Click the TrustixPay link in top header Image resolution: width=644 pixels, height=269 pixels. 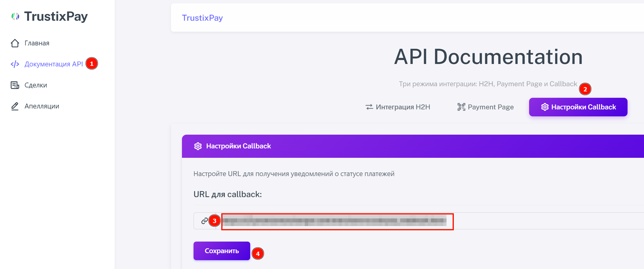[202, 18]
